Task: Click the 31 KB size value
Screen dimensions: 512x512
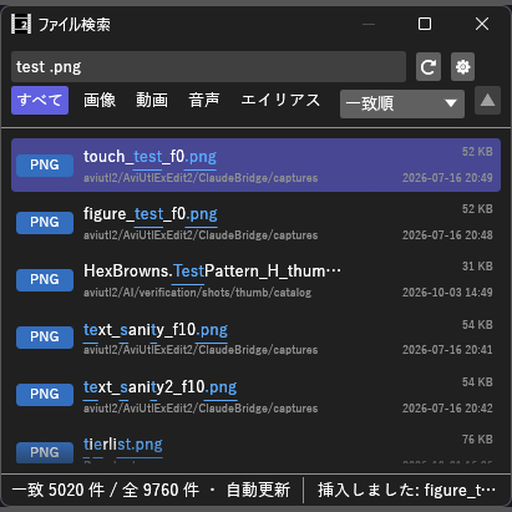Action: click(477, 266)
